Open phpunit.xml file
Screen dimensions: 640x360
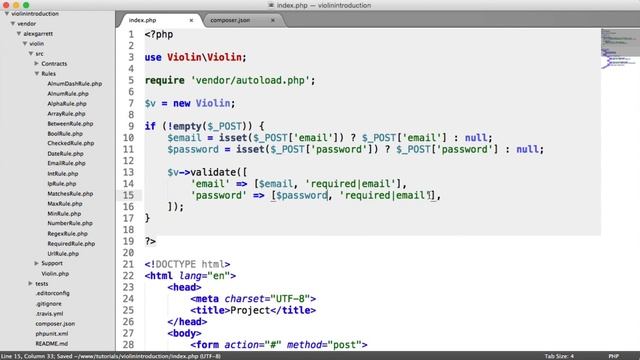[x=52, y=333]
